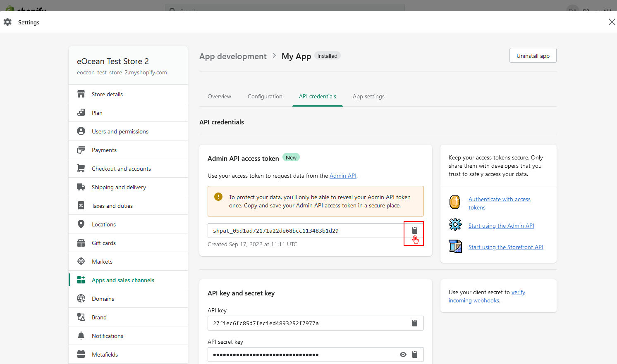The image size is (617, 364).
Task: Open the Admin API link
Action: pos(343,176)
